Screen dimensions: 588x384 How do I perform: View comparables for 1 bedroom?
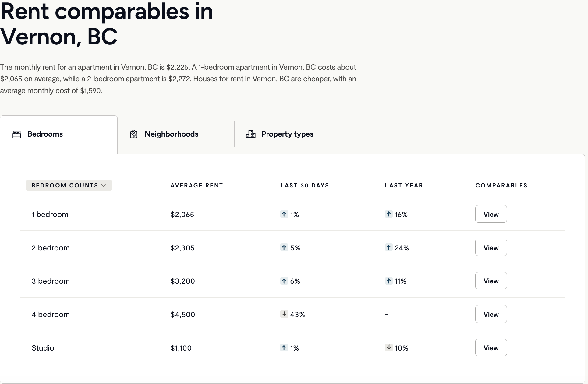(x=491, y=214)
